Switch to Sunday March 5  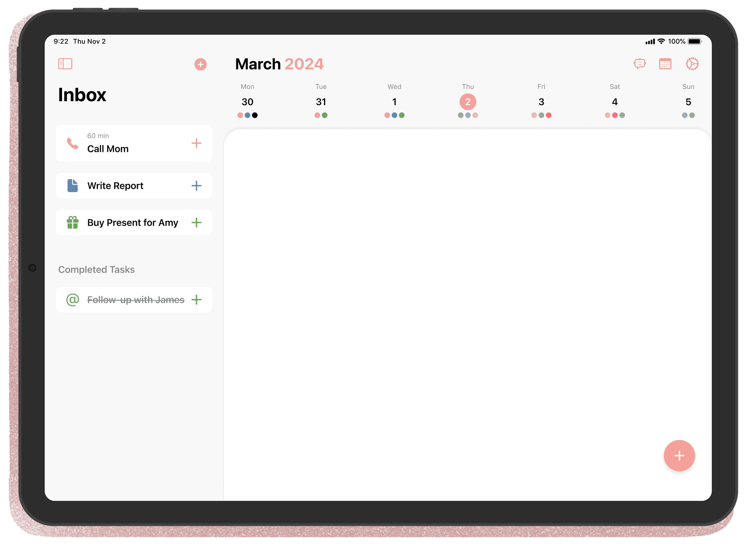(x=688, y=102)
